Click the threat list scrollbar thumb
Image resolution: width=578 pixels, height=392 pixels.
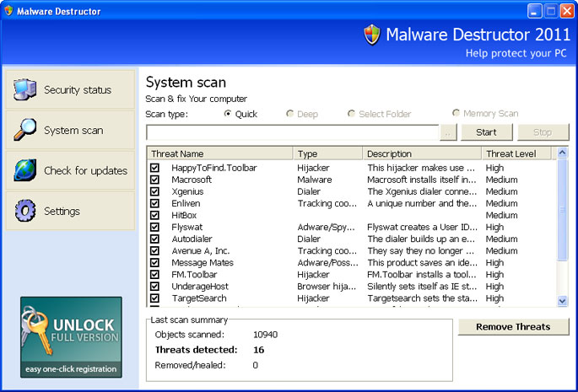click(562, 210)
